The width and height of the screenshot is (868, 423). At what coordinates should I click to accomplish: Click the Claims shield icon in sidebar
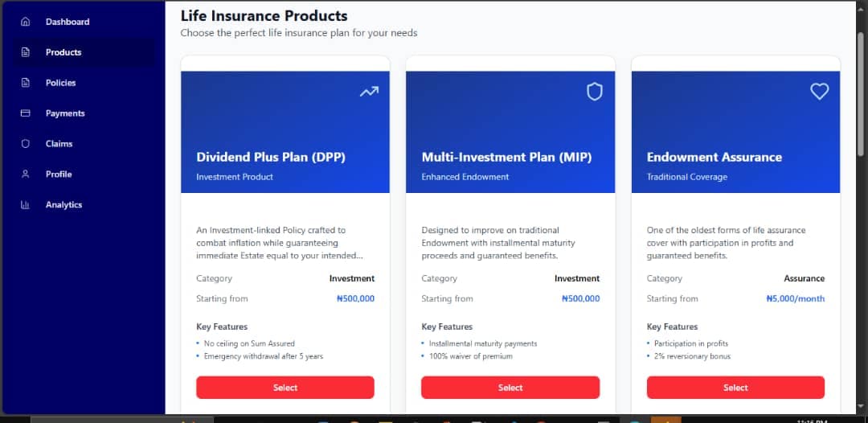point(25,144)
